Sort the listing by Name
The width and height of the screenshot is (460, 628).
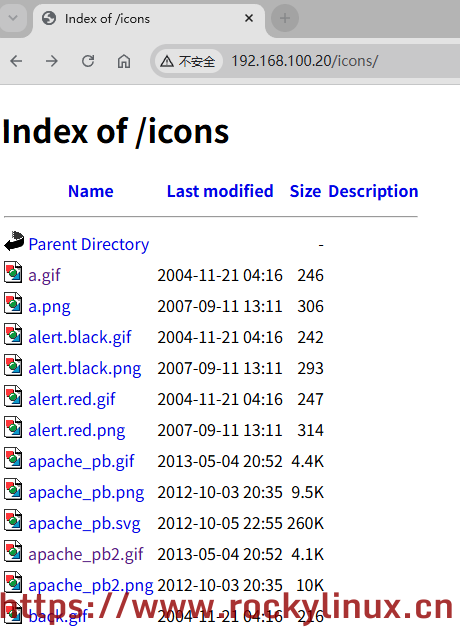[x=91, y=191]
